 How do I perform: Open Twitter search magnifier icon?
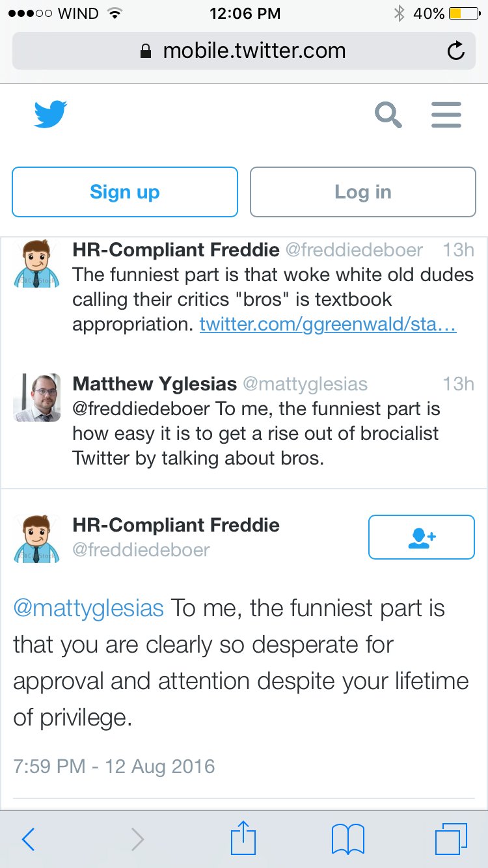(x=388, y=115)
